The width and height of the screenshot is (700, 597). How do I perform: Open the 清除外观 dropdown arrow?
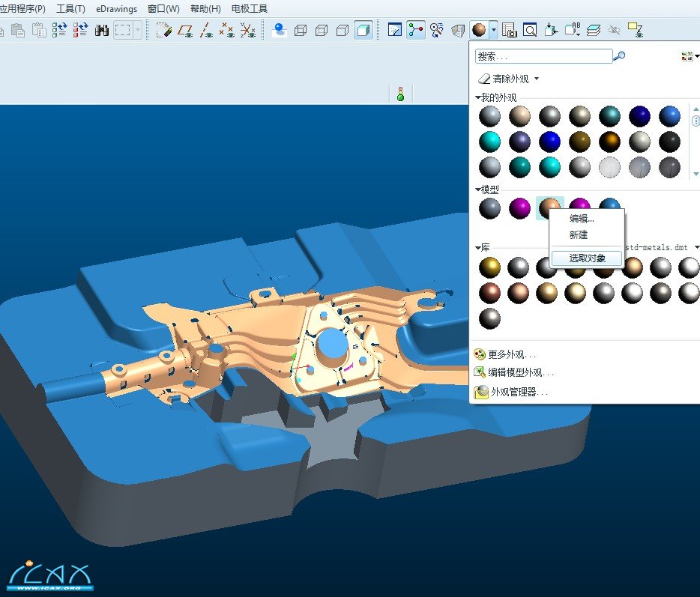pyautogui.click(x=537, y=79)
